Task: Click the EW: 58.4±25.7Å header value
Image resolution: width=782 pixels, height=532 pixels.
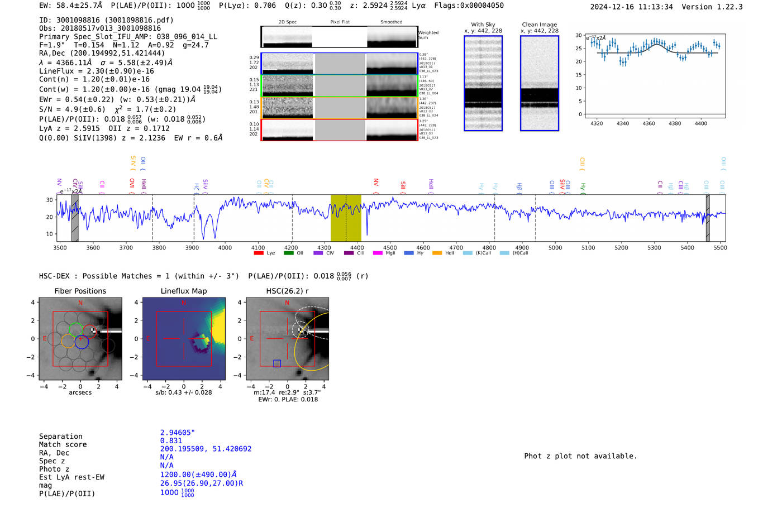Action: pyautogui.click(x=70, y=6)
